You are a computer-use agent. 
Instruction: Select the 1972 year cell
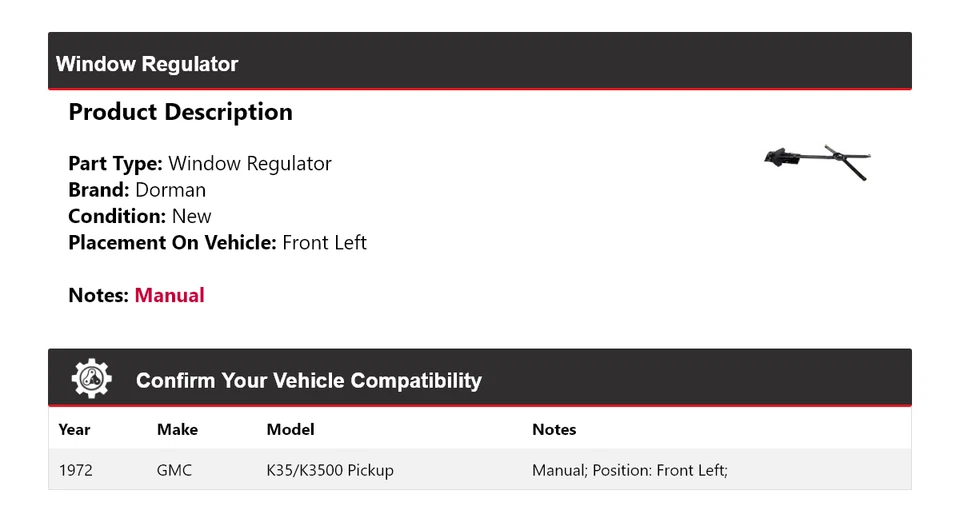pyautogui.click(x=76, y=470)
